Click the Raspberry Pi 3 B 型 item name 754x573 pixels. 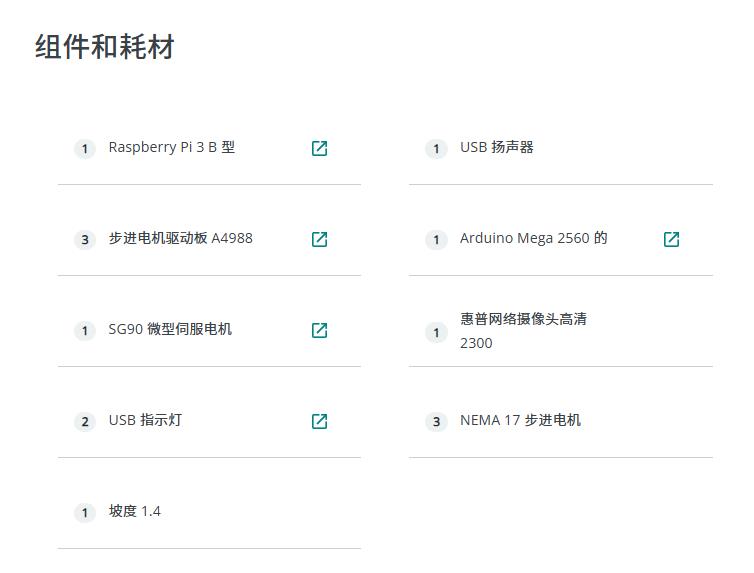[171, 147]
